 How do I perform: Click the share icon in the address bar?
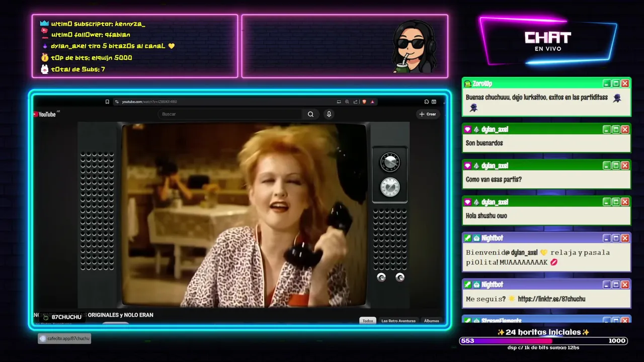click(x=355, y=102)
